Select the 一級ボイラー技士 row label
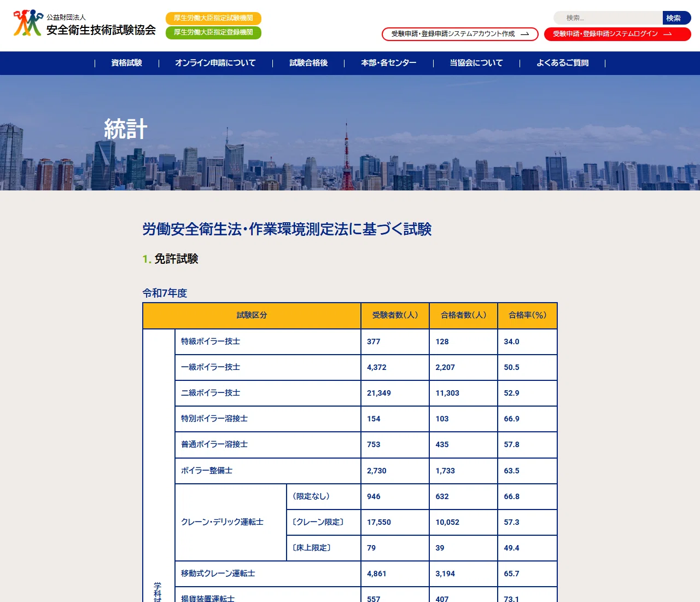 pyautogui.click(x=268, y=367)
